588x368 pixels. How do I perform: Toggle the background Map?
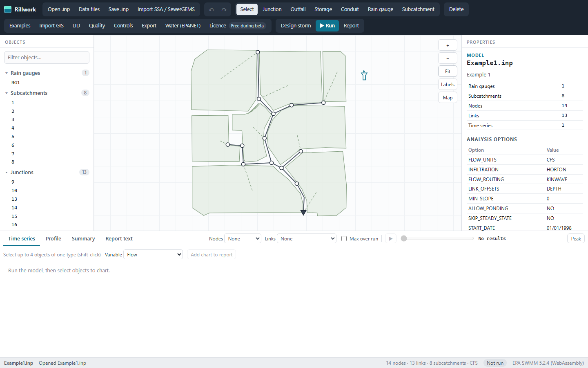point(448,98)
